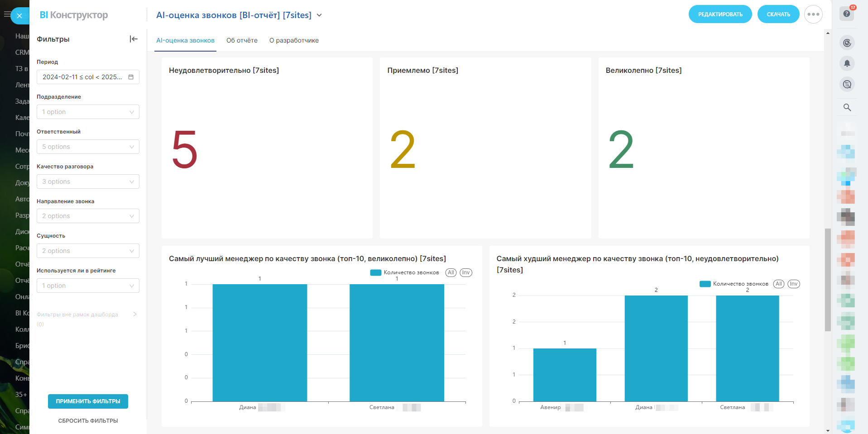Close the slider with X button

click(x=19, y=16)
